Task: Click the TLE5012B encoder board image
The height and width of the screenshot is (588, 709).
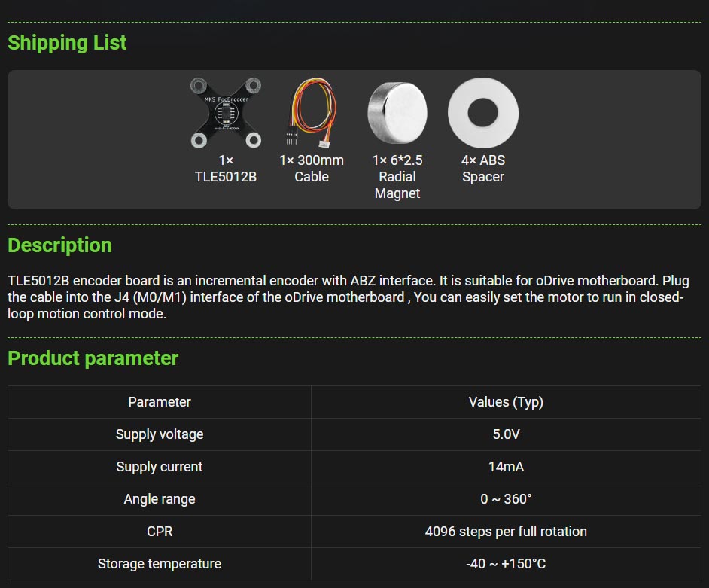Action: point(226,113)
